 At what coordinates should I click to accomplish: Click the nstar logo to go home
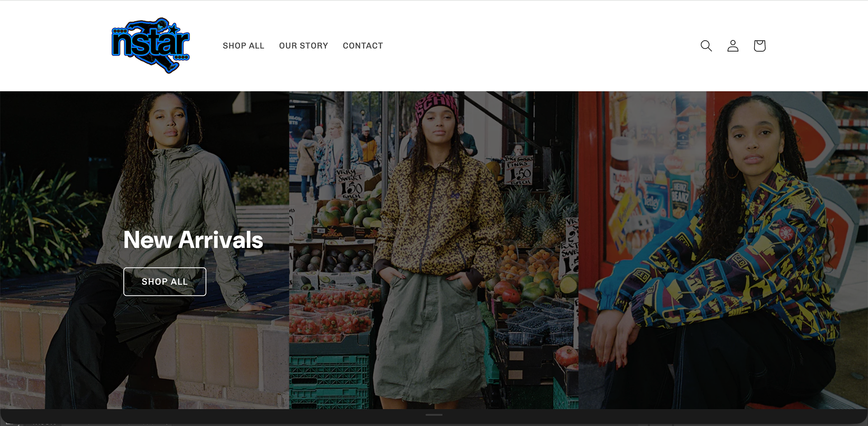(151, 46)
